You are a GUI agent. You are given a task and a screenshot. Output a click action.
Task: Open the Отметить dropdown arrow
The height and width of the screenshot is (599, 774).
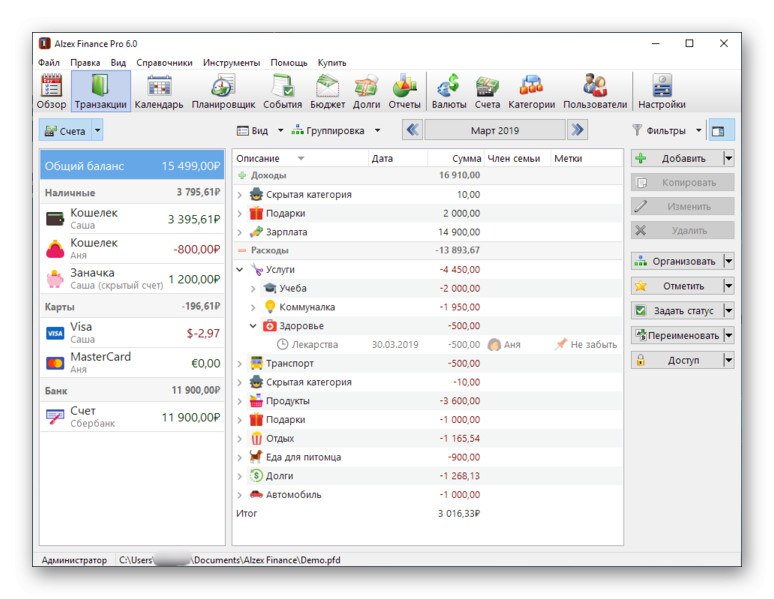pos(729,286)
